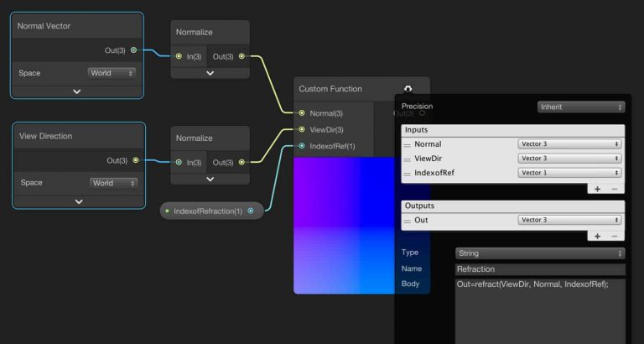Grab reorder handle of Out output row
Viewport: 644px width, 344px height.
(407, 222)
